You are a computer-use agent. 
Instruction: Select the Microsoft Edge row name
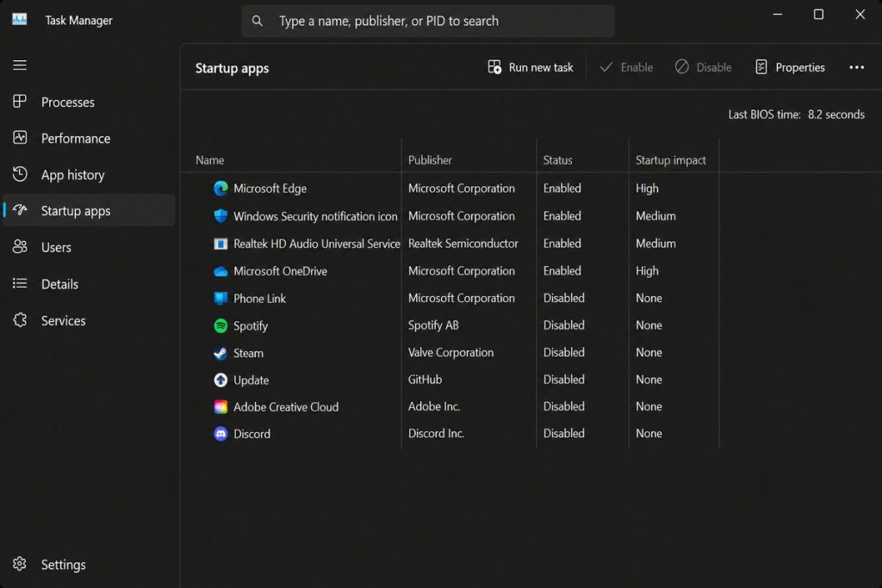point(270,189)
